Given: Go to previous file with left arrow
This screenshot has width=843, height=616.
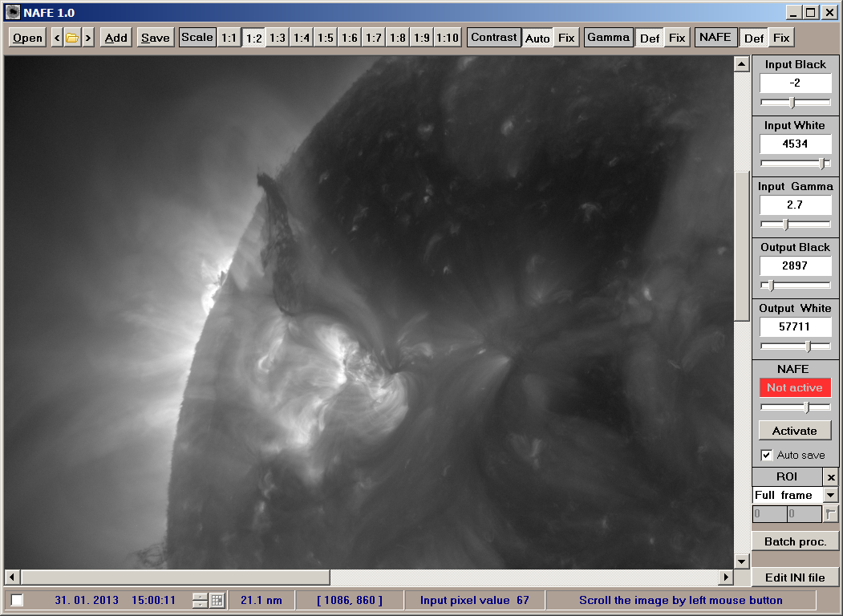Looking at the screenshot, I should [57, 38].
